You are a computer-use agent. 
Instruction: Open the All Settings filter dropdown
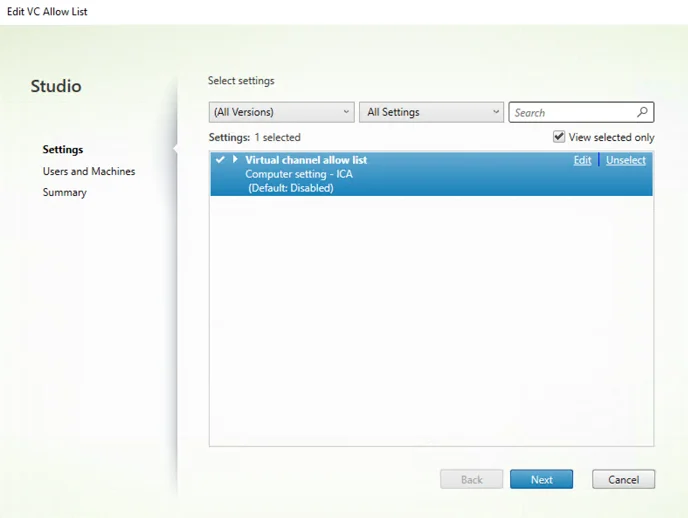click(431, 112)
